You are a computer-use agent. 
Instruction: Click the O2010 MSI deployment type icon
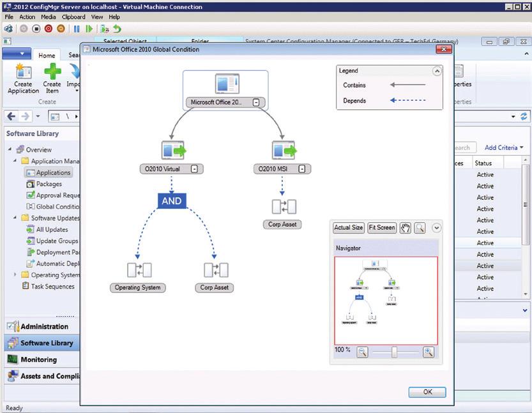(x=284, y=150)
